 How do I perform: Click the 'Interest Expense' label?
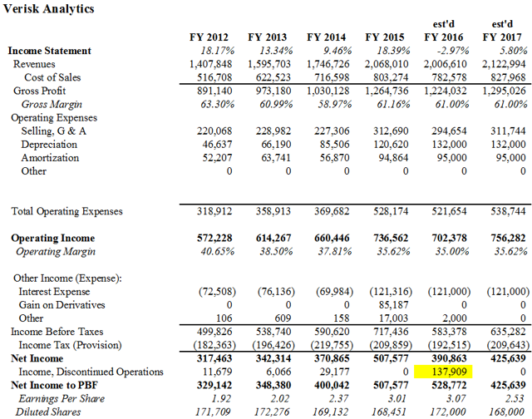(x=54, y=292)
